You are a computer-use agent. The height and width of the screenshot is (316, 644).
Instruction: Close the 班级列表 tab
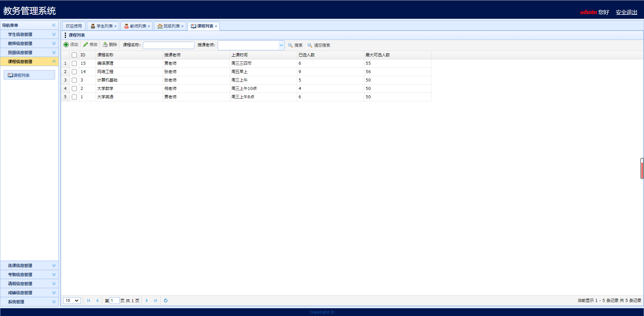pyautogui.click(x=182, y=26)
